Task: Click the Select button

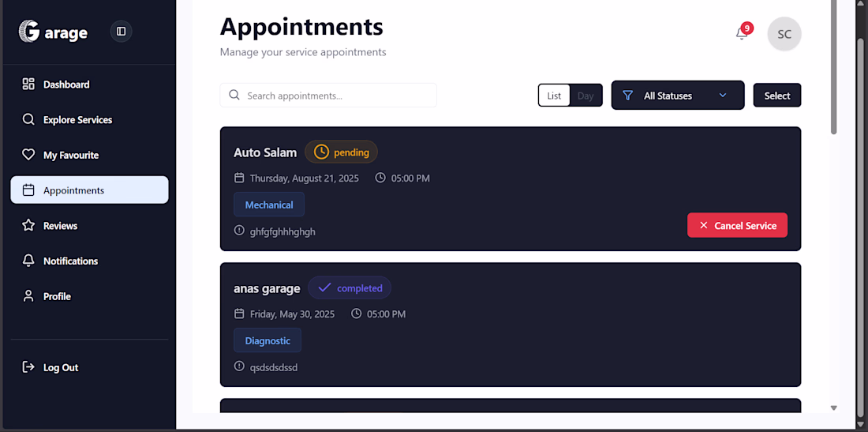Action: pyautogui.click(x=777, y=96)
